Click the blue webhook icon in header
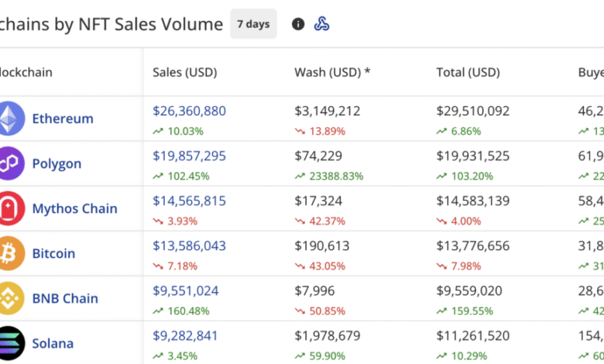Screen dimensions: 604x364 [321, 24]
